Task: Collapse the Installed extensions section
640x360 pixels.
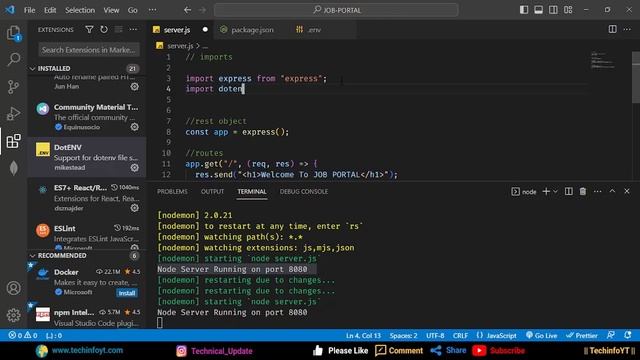Action: click(33, 69)
